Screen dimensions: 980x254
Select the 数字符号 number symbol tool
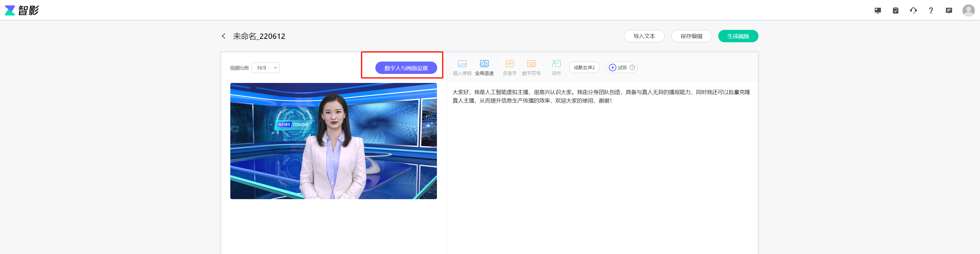(x=531, y=68)
